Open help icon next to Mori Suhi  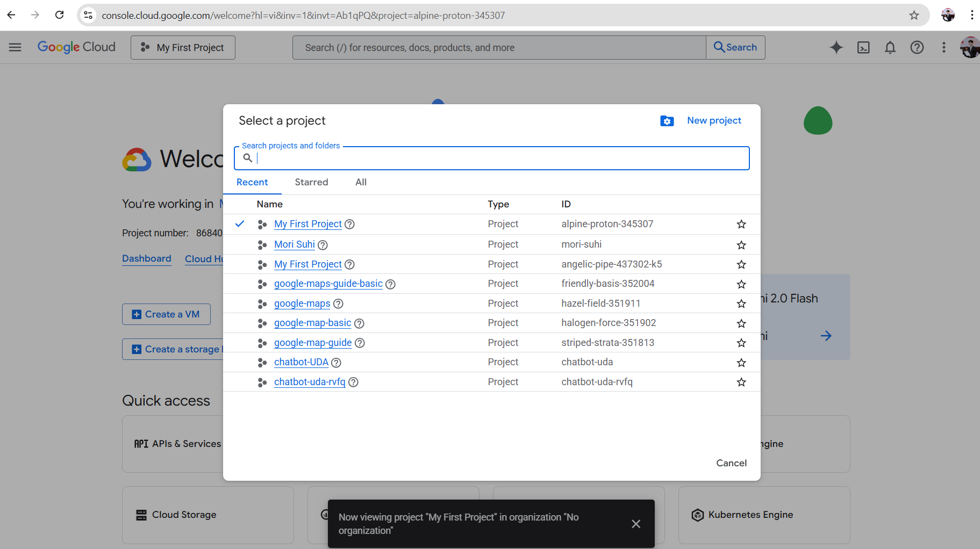(x=323, y=245)
